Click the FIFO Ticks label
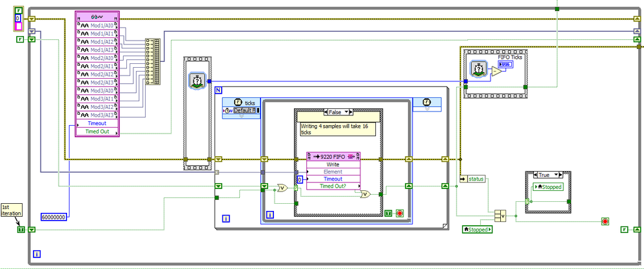The image size is (644, 269). click(x=510, y=57)
